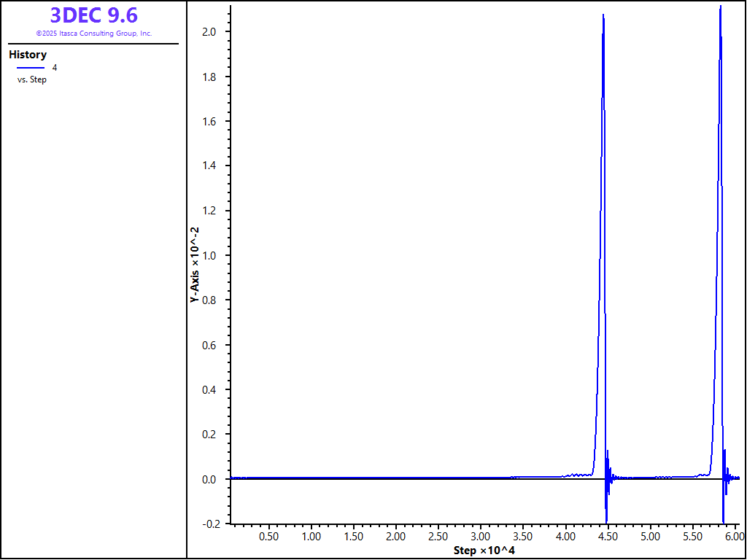
Task: Click the blue legend line swatch
Action: 30,68
